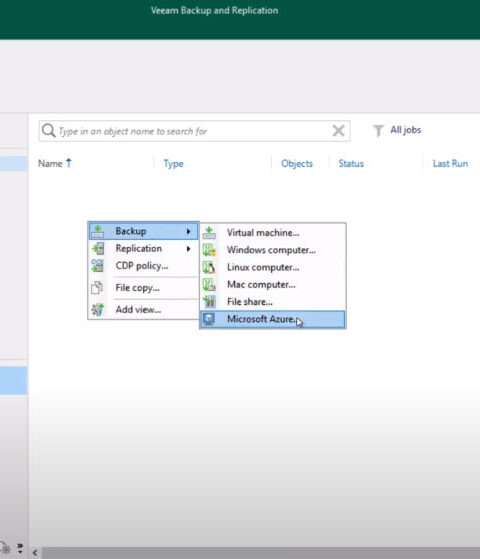Choose CDP policy... from context menu

(x=143, y=266)
